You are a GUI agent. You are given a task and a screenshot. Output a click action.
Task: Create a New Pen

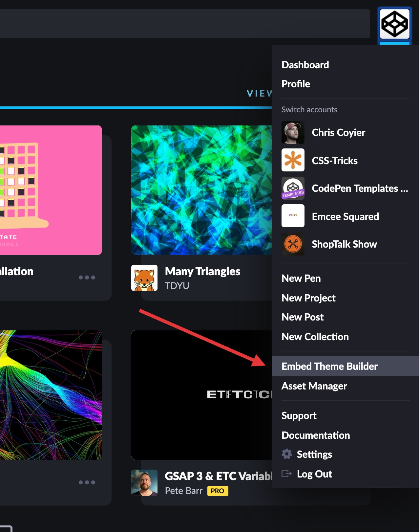tap(301, 278)
